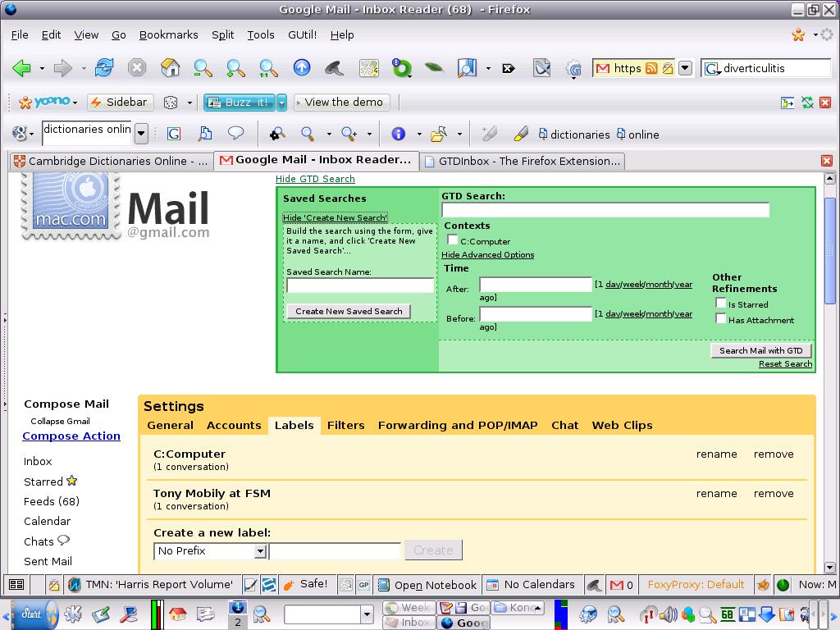Screen dimensions: 840x630
Task: Click the scrollbar down arrow of the page
Action: click(830, 567)
